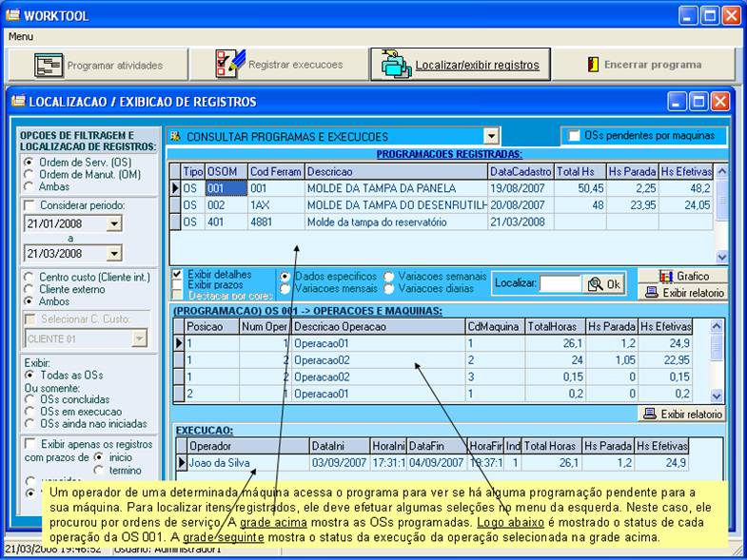Click the PROGRAMACOES REGISTRADAS heading link
This screenshot has width=747, height=560.
coord(449,154)
